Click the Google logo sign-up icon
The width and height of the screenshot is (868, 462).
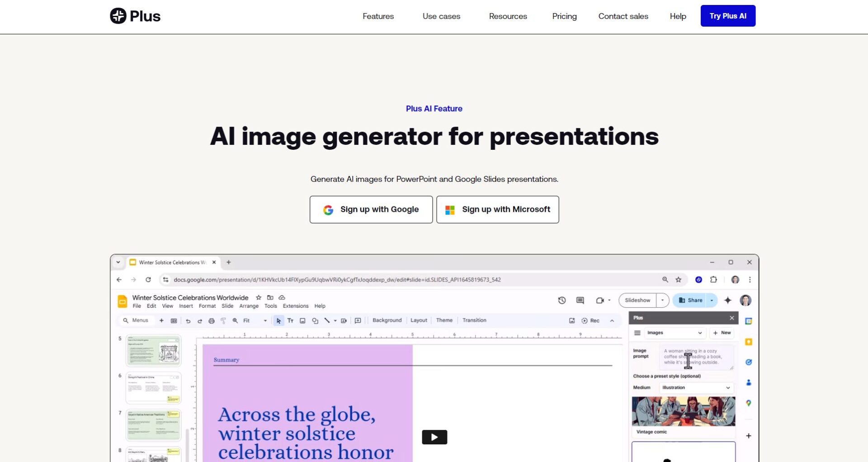328,210
